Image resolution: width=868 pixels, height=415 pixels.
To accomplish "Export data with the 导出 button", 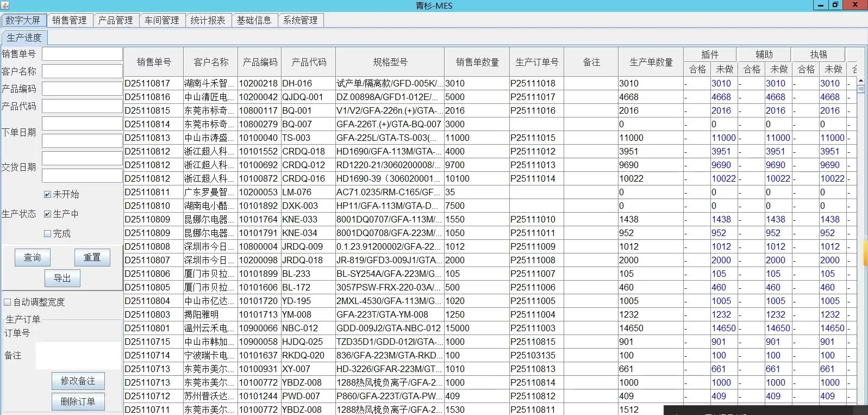I will [x=62, y=278].
